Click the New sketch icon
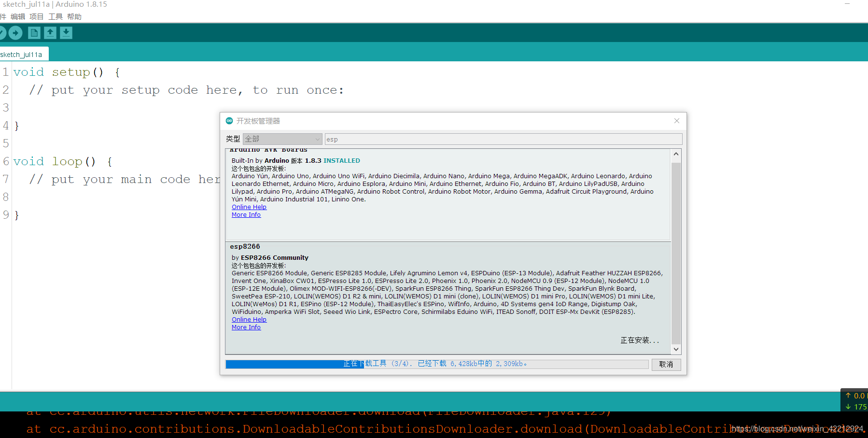The image size is (868, 438). pos(34,33)
